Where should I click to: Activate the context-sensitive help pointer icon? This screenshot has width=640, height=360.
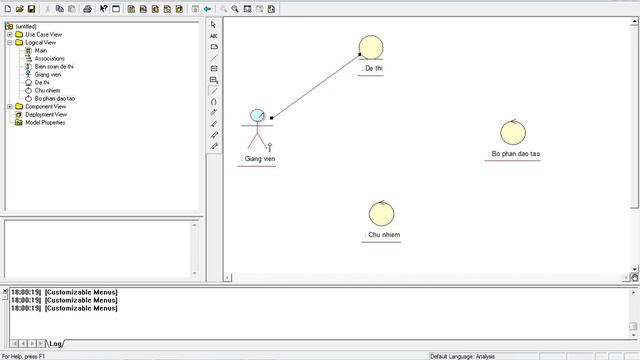pyautogui.click(x=104, y=9)
